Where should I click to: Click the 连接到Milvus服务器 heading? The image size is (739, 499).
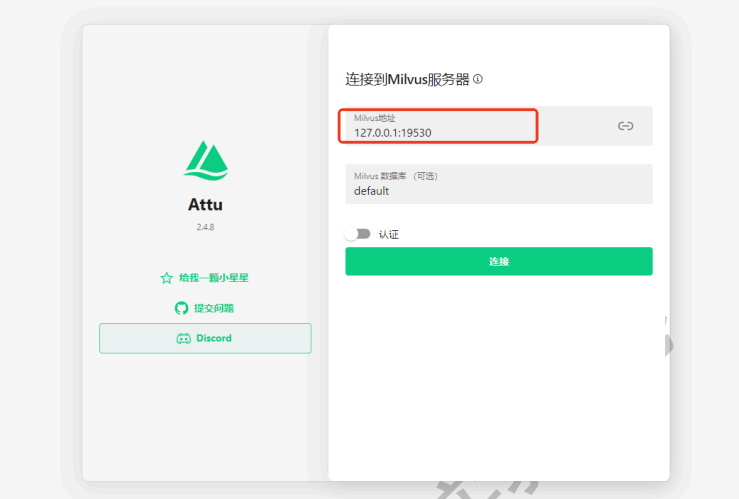pyautogui.click(x=407, y=79)
